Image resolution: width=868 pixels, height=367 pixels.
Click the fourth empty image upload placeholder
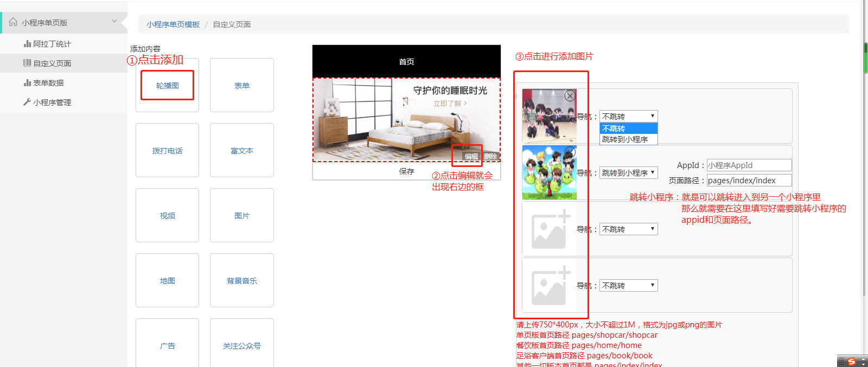click(x=550, y=286)
